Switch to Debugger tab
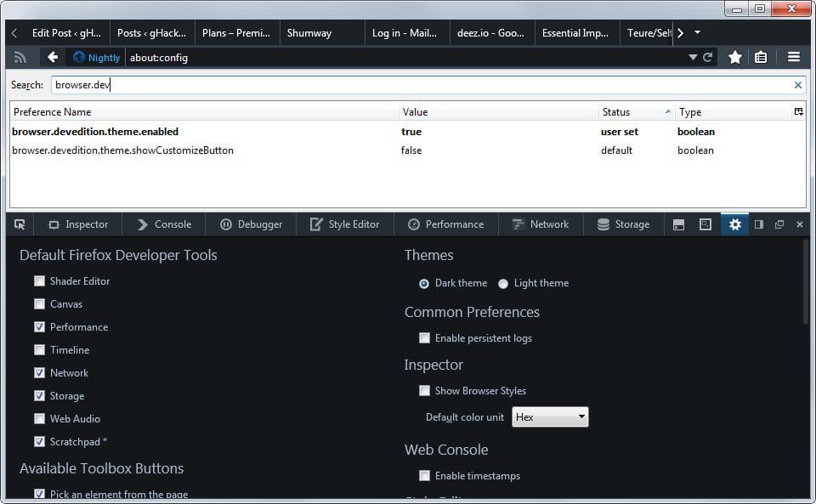816x504 pixels. click(x=251, y=224)
